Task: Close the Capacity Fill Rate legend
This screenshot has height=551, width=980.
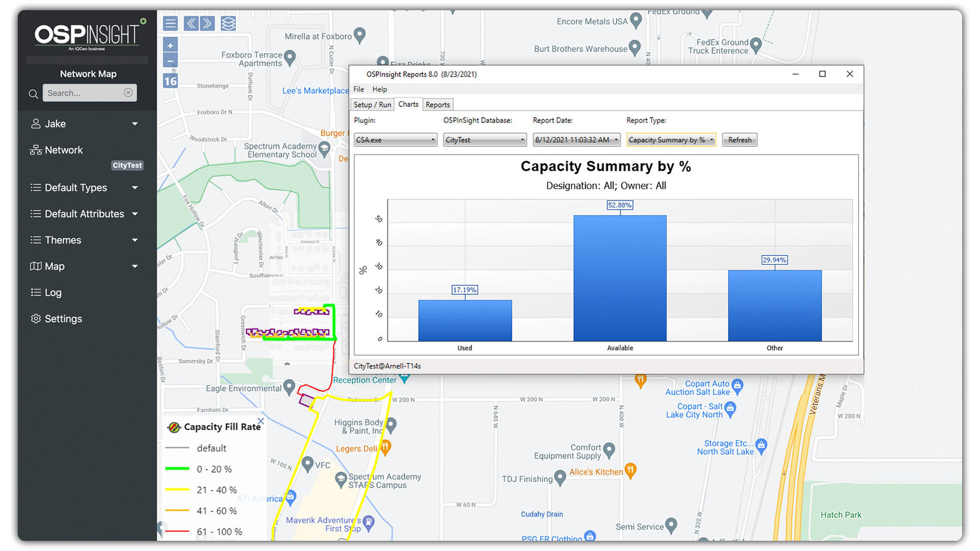Action: pos(260,421)
